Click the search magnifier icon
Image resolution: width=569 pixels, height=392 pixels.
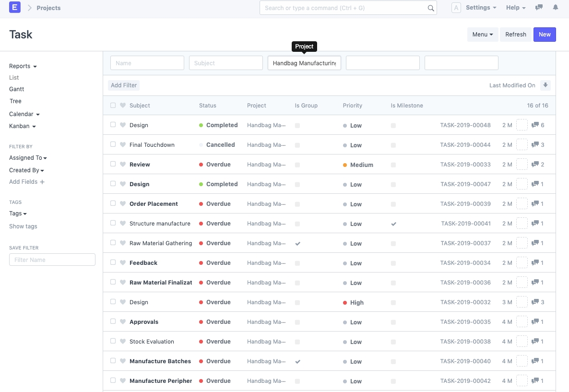click(430, 8)
